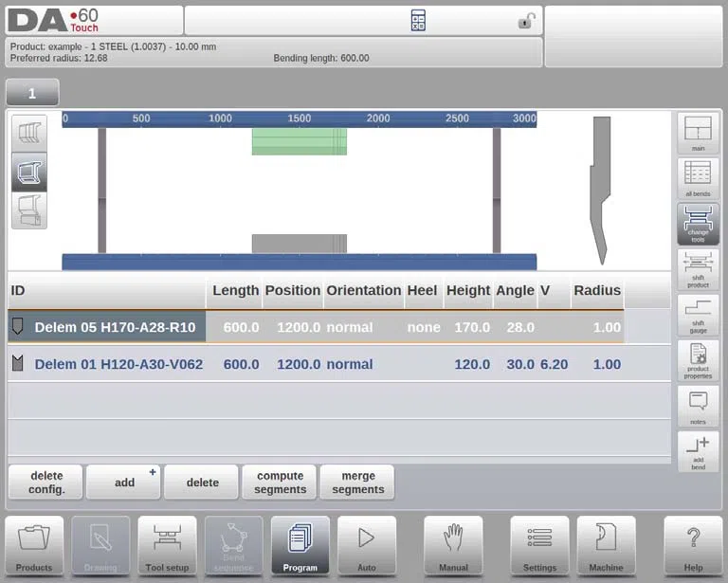Open the notes button
Screen dimensions: 728x583
click(698, 407)
